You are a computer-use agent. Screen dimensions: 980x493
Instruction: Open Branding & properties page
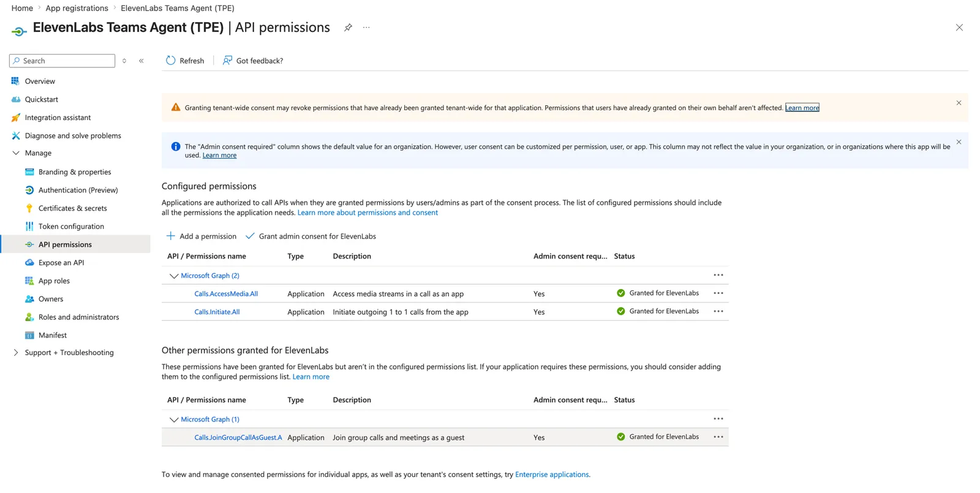75,172
